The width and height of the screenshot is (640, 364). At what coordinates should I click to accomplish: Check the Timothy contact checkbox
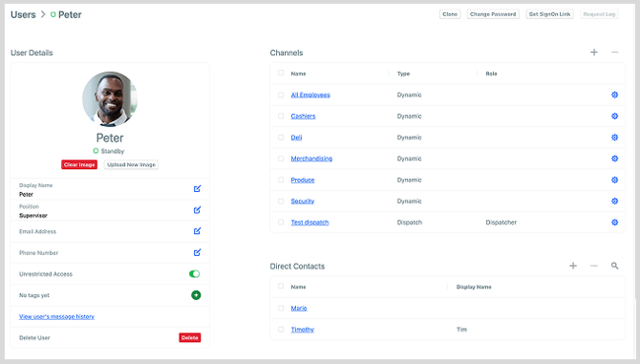coord(281,330)
